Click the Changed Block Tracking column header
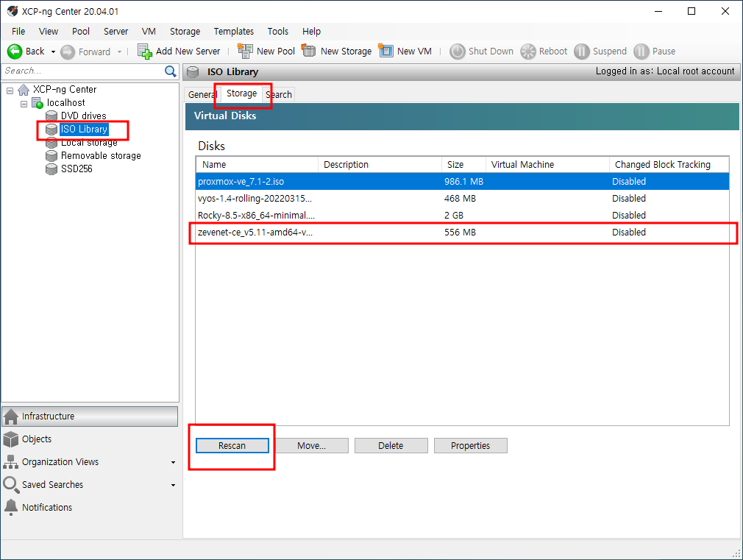 click(669, 165)
